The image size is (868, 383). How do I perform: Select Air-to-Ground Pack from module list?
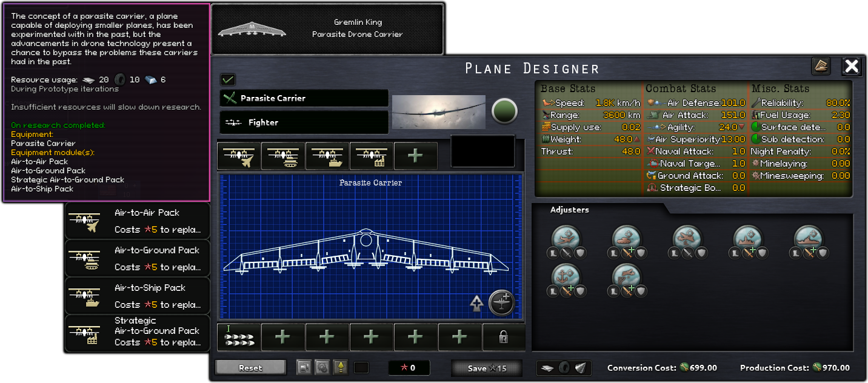tap(138, 258)
